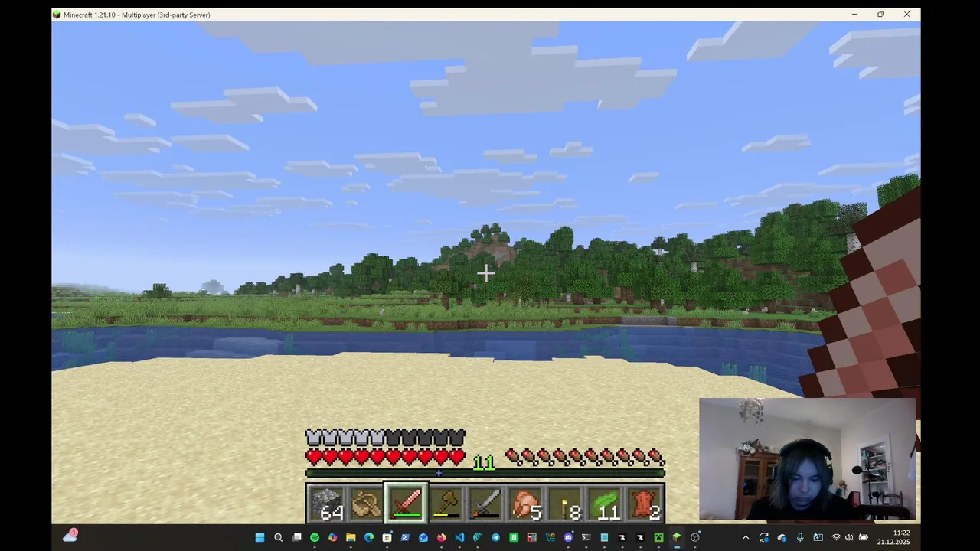
Task: Open the battery status tray icon
Action: (x=863, y=537)
